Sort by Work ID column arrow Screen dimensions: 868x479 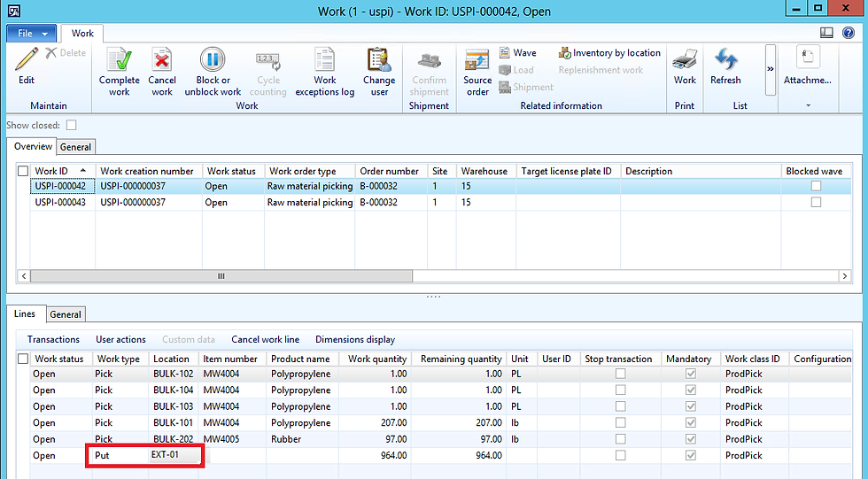click(x=83, y=170)
